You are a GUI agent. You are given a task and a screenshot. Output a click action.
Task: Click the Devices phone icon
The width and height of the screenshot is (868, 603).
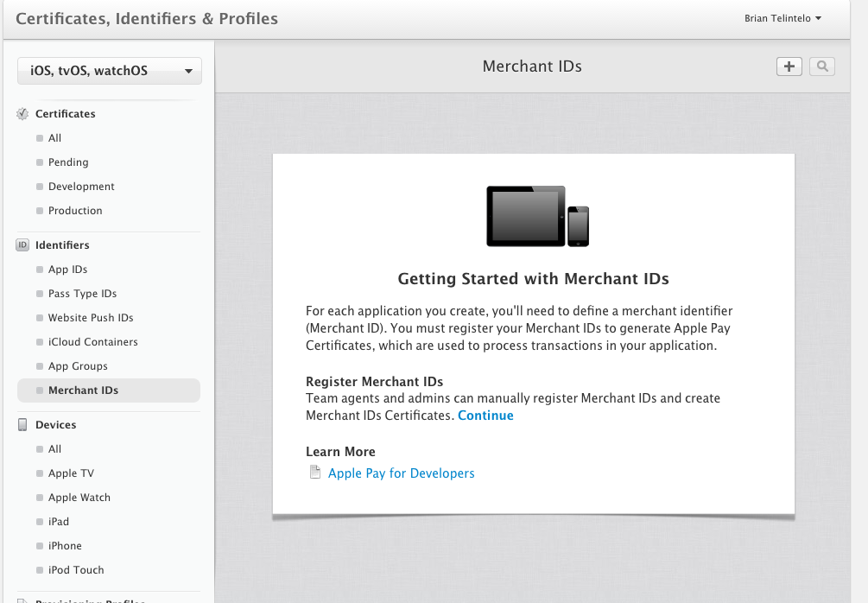coord(22,425)
